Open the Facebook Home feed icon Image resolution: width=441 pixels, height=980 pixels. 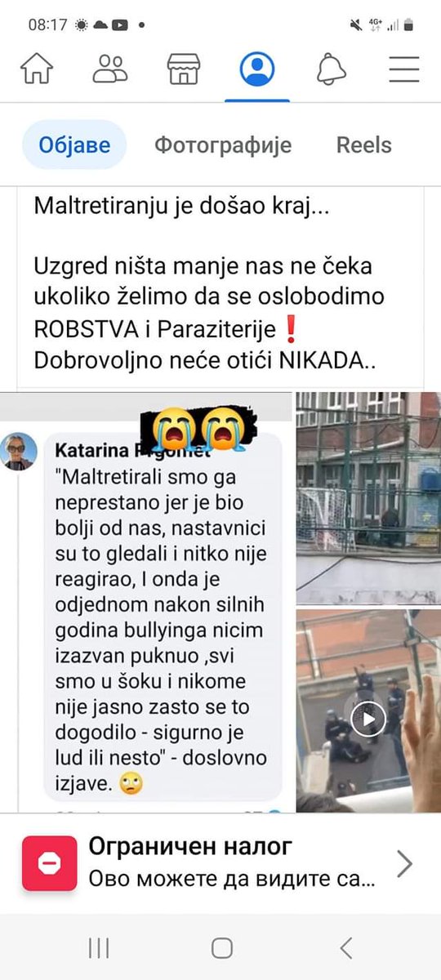pyautogui.click(x=37, y=69)
